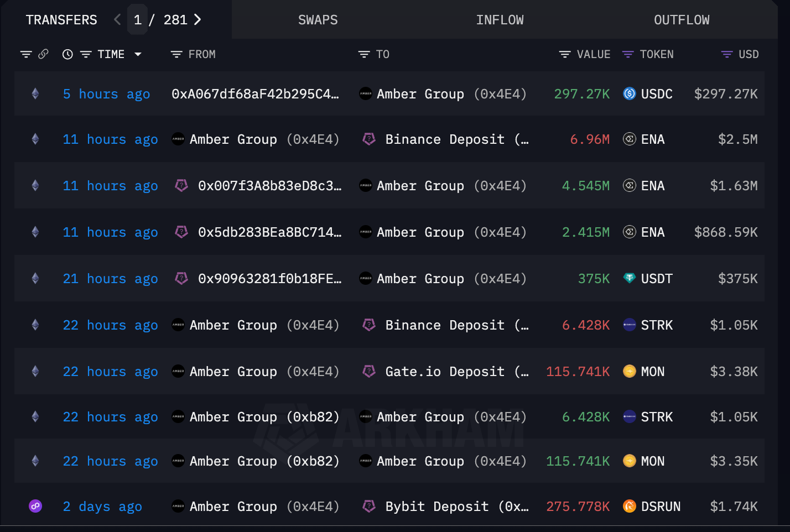Click the USDT token icon in 375K row
This screenshot has height=532, width=790.
click(630, 279)
